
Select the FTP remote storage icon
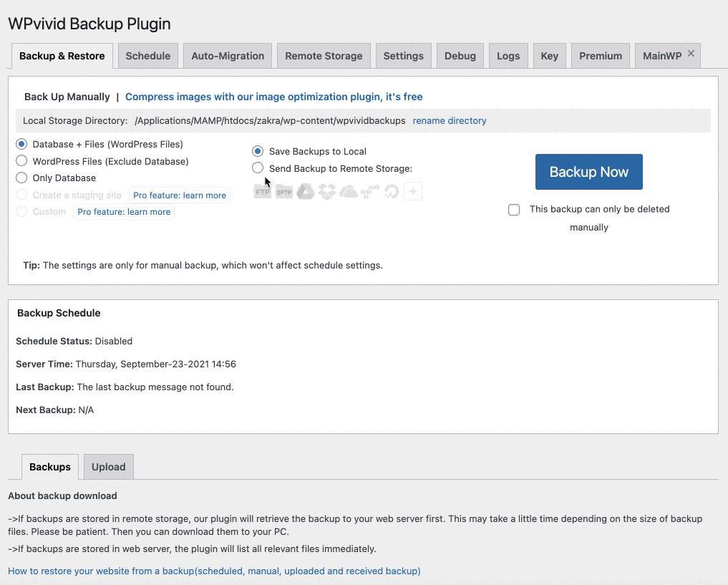pyautogui.click(x=262, y=191)
